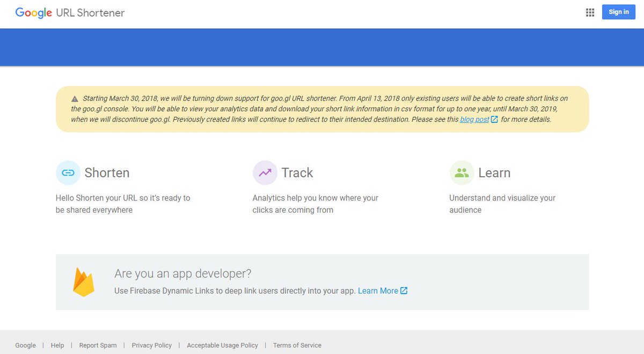The width and height of the screenshot is (644, 354).
Task: Open the Learn More link
Action: (x=378, y=291)
